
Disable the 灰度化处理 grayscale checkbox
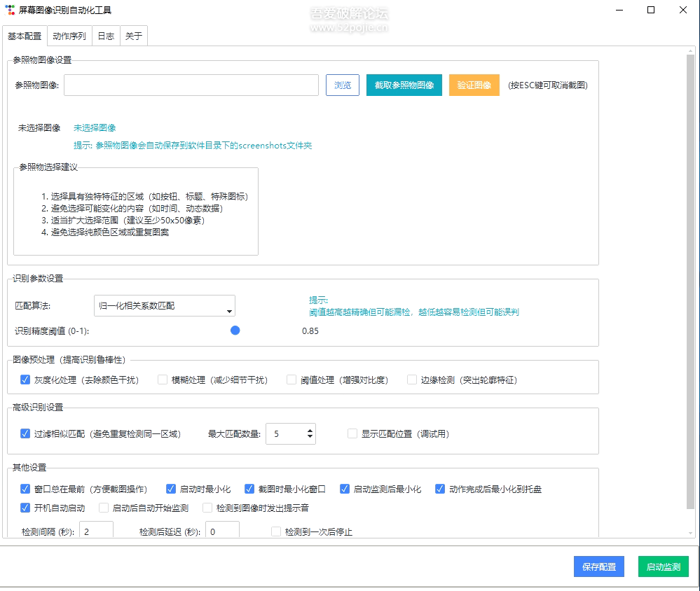pyautogui.click(x=25, y=378)
